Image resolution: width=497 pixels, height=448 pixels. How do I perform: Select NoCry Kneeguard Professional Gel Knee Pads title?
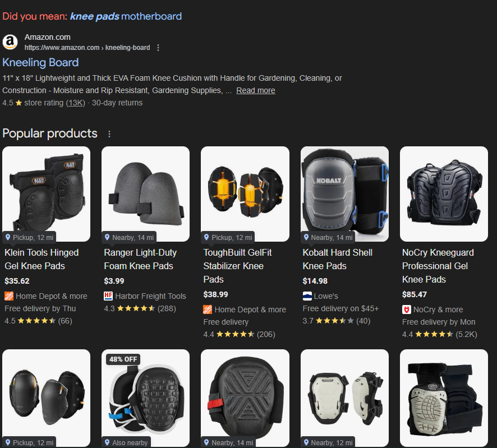[438, 266]
